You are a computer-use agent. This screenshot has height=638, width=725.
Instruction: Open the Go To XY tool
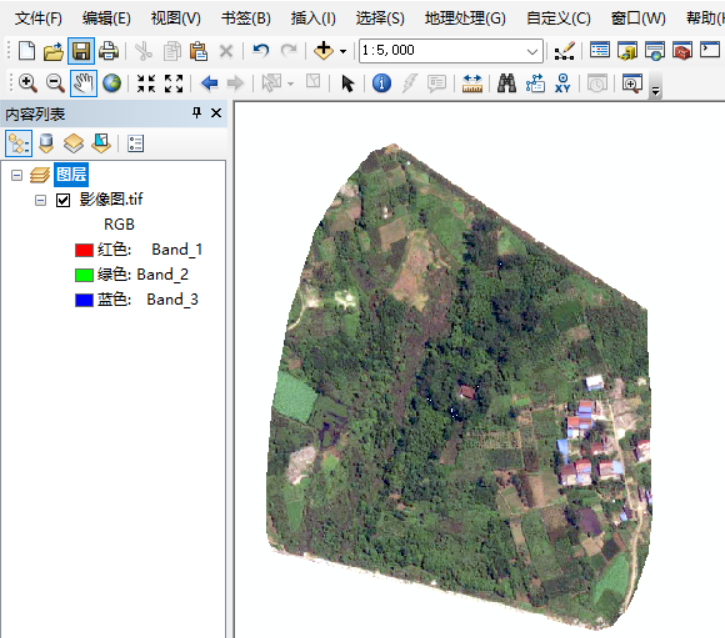pyautogui.click(x=563, y=85)
